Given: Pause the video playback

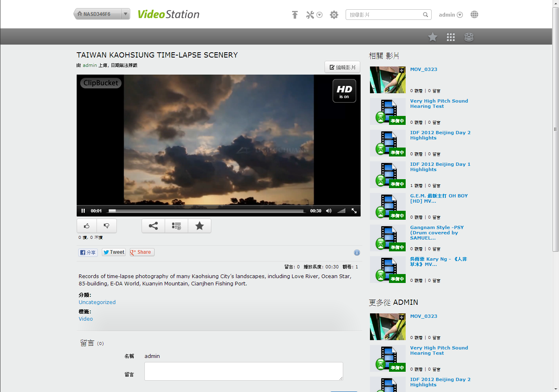Looking at the screenshot, I should tap(83, 211).
